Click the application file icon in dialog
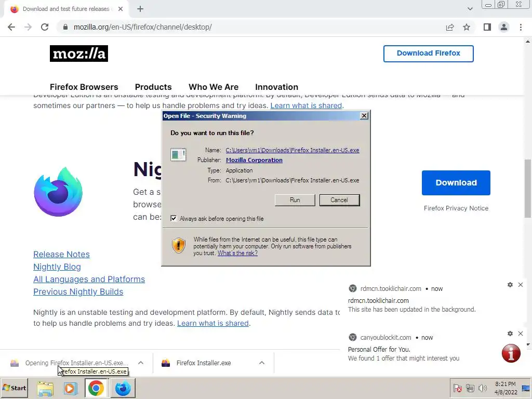Viewport: 532px width, 399px height. click(x=178, y=155)
